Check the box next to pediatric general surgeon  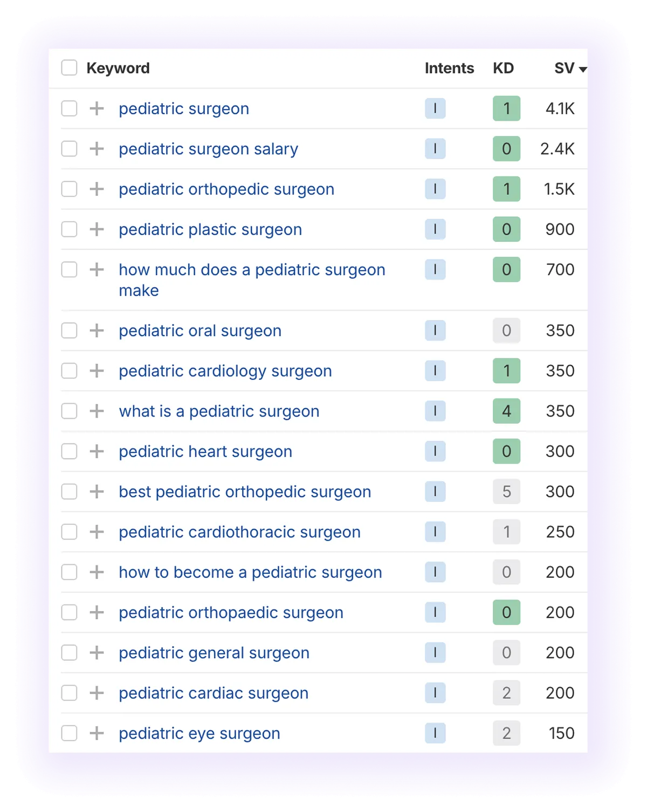coord(69,652)
